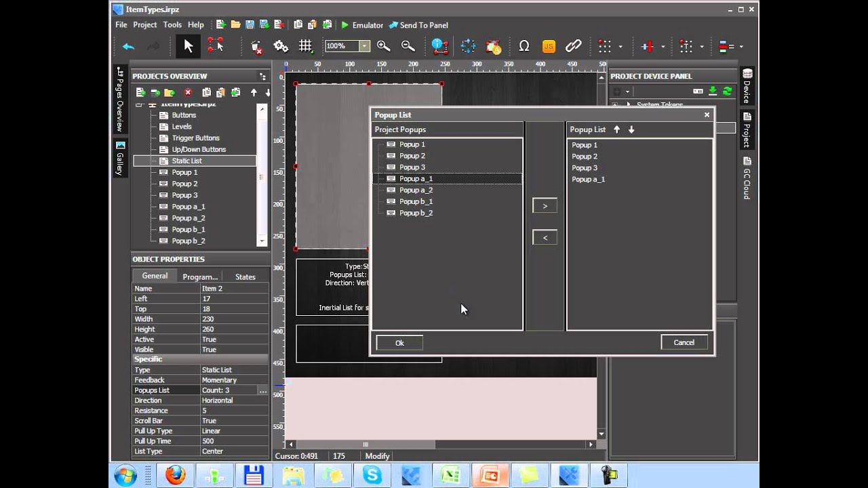Viewport: 868px width, 488px height.
Task: Open the JS script editor icon
Action: [549, 46]
